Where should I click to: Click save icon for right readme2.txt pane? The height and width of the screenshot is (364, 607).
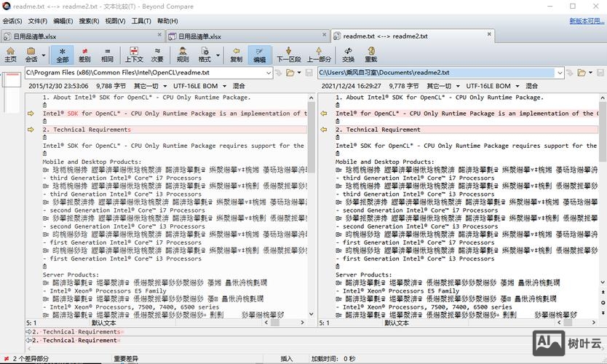600,72
